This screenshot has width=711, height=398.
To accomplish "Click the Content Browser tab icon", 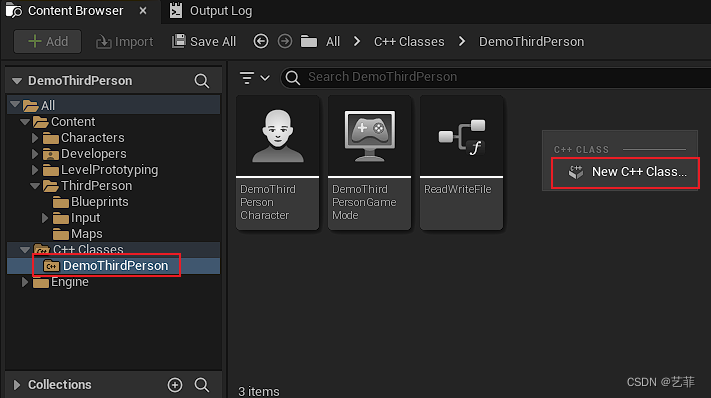I will (x=14, y=10).
